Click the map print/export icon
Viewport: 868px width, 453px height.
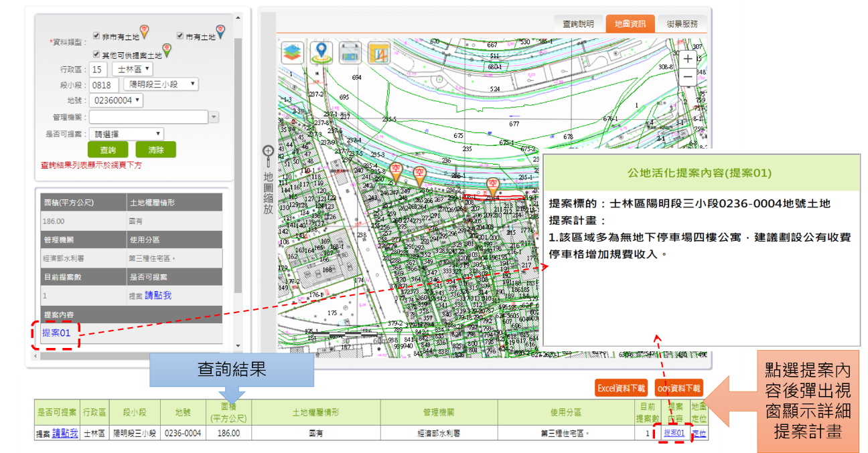[350, 52]
